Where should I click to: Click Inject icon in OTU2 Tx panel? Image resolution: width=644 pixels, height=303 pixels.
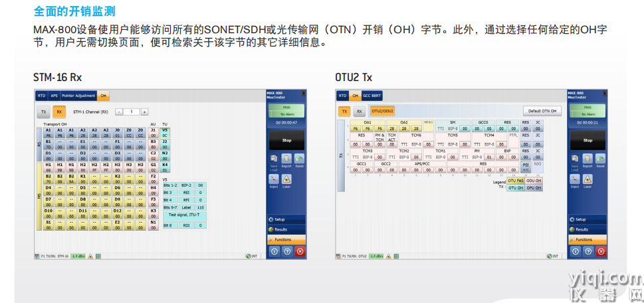coord(574,180)
